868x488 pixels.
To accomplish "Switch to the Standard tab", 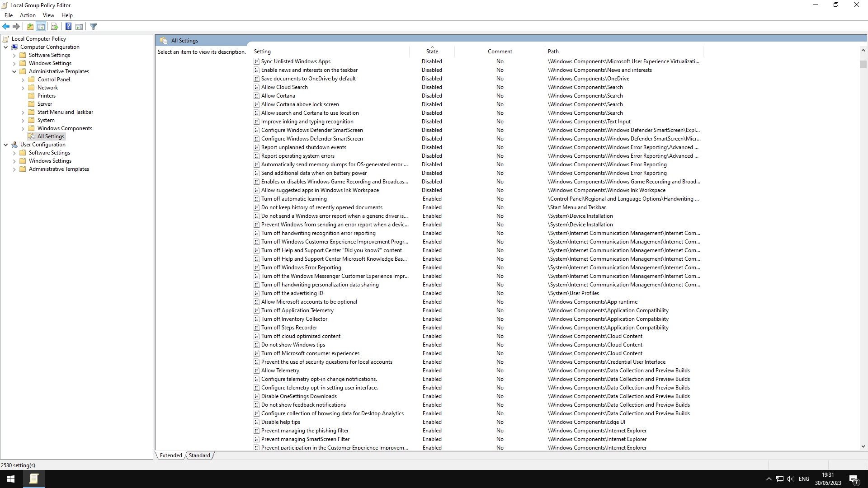I will pos(199,455).
